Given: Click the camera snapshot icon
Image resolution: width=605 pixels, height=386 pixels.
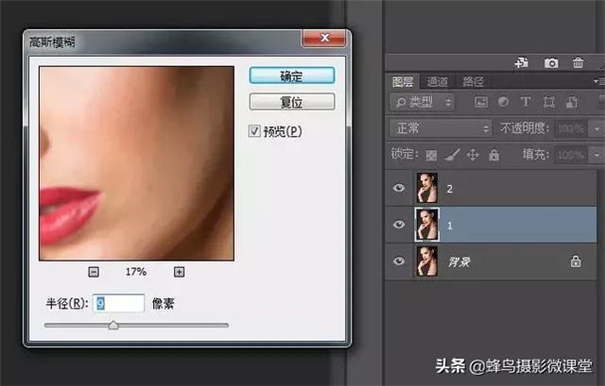Looking at the screenshot, I should tap(551, 63).
